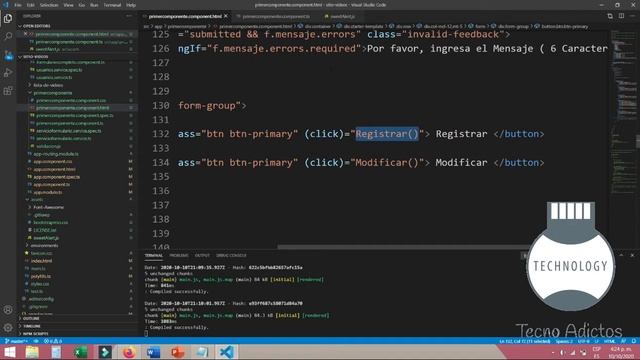This screenshot has height=360, width=640.
Task: Open the Selection menu
Action: pyautogui.click(x=49, y=5)
